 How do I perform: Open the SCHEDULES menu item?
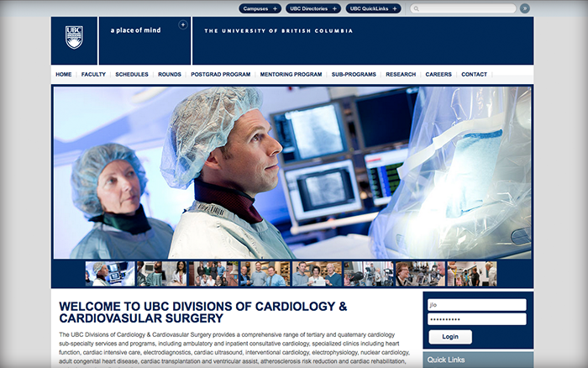pyautogui.click(x=132, y=74)
